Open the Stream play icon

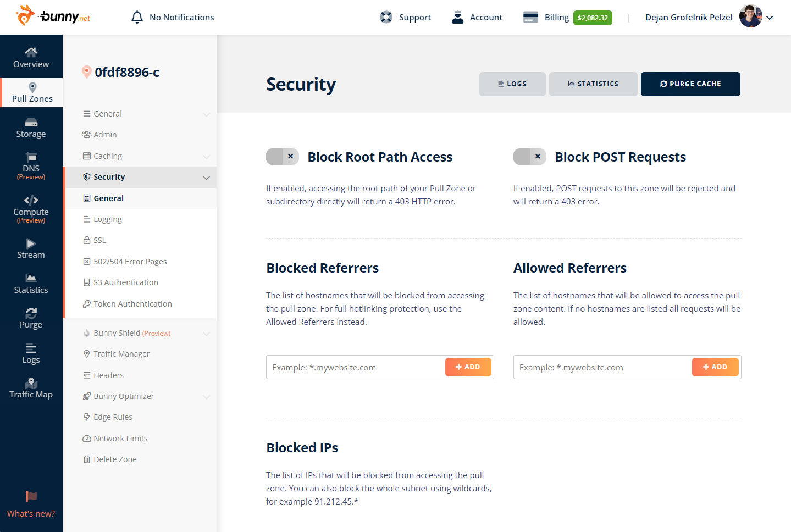pyautogui.click(x=31, y=243)
